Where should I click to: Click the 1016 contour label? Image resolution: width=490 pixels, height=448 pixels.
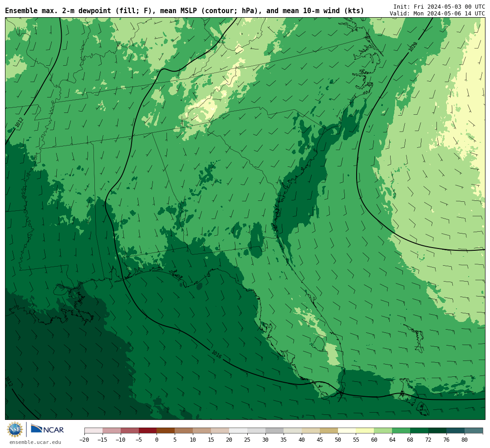tap(216, 355)
